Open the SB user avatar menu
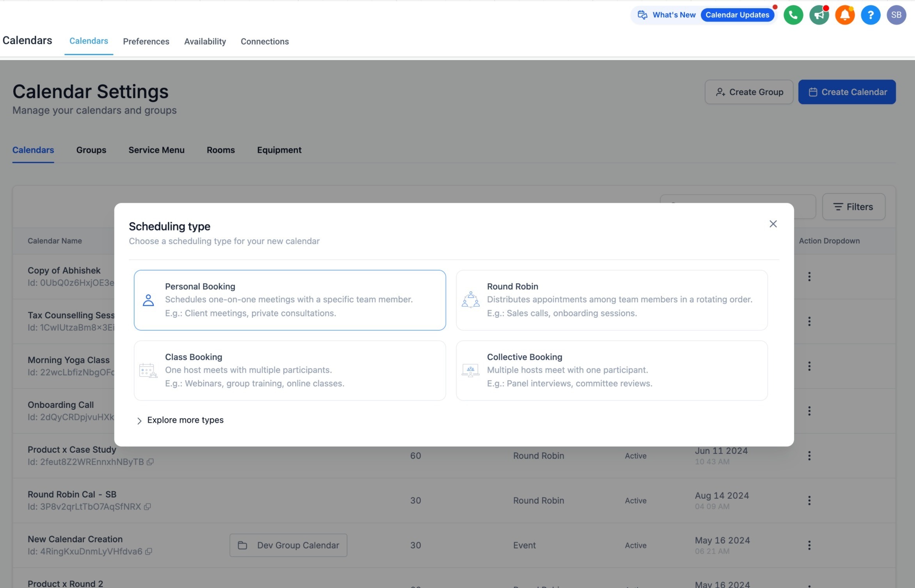The image size is (915, 588). pyautogui.click(x=896, y=15)
